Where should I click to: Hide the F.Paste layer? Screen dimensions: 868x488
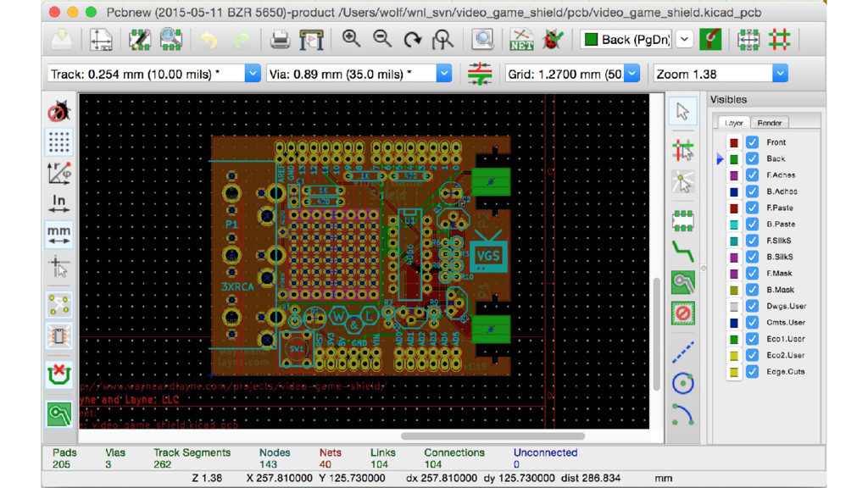[x=752, y=208]
